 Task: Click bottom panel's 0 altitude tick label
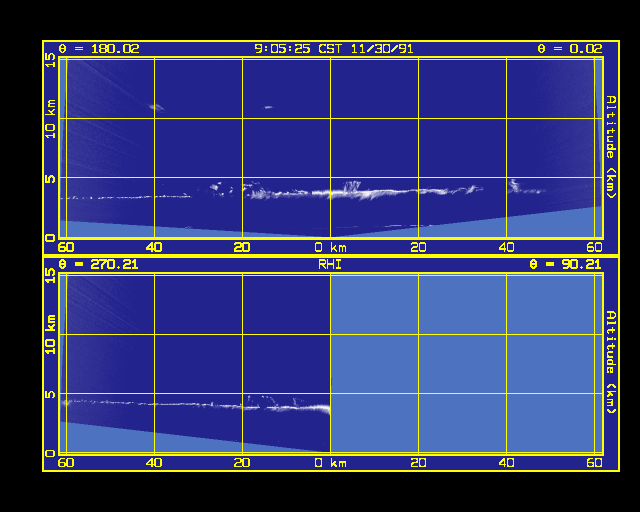[50, 454]
